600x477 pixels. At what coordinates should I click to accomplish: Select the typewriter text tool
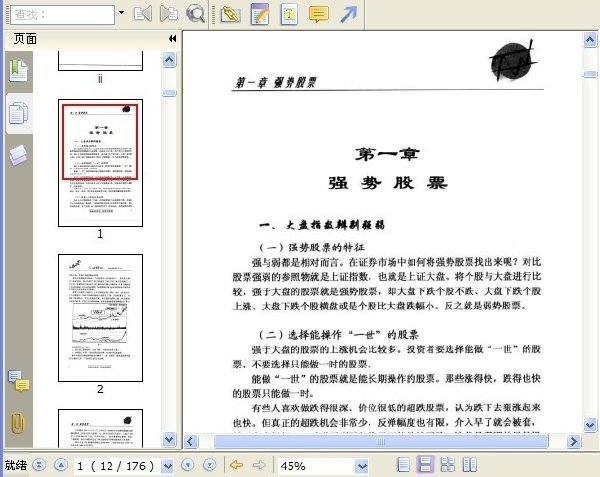point(289,15)
